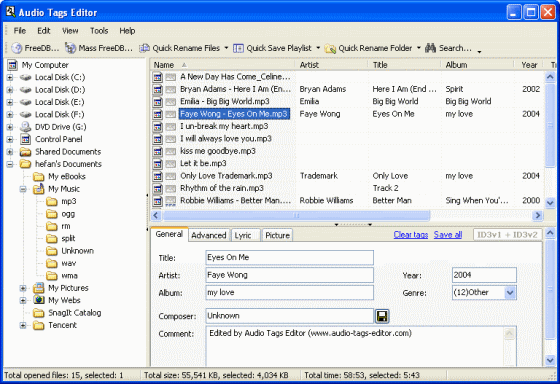Image resolution: width=560 pixels, height=384 pixels.
Task: Open the Edit menu
Action: coord(44,31)
